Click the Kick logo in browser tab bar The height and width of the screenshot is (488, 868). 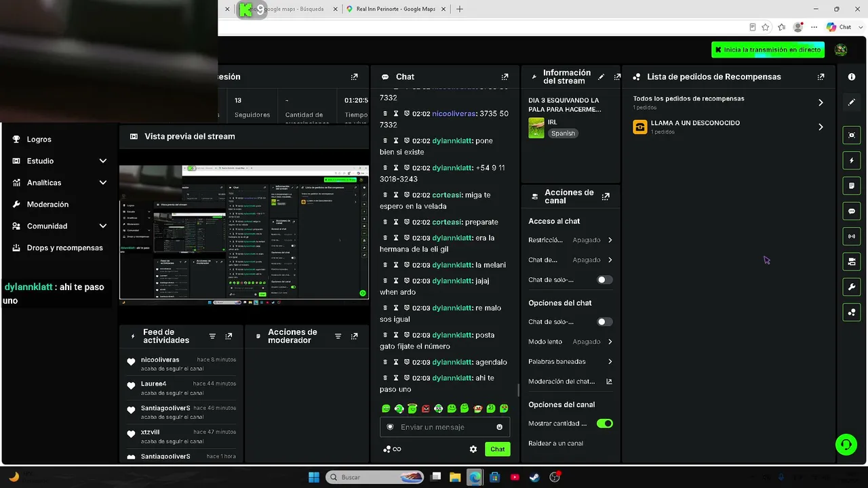click(245, 9)
